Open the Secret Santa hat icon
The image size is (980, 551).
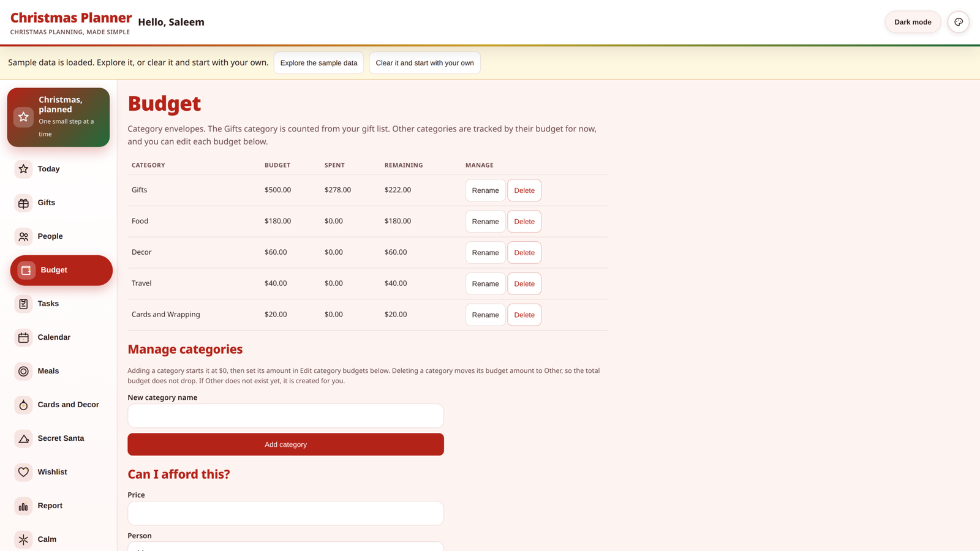23,438
